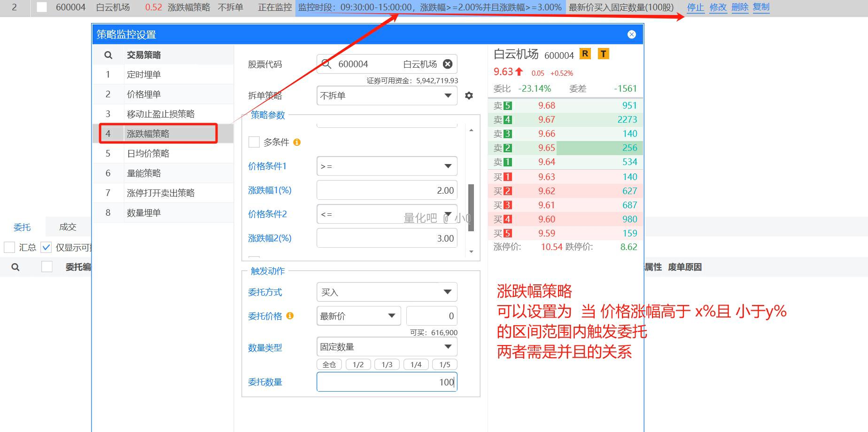The image size is (868, 432).
Task: Click the search icon in strategy list header
Action: click(108, 55)
